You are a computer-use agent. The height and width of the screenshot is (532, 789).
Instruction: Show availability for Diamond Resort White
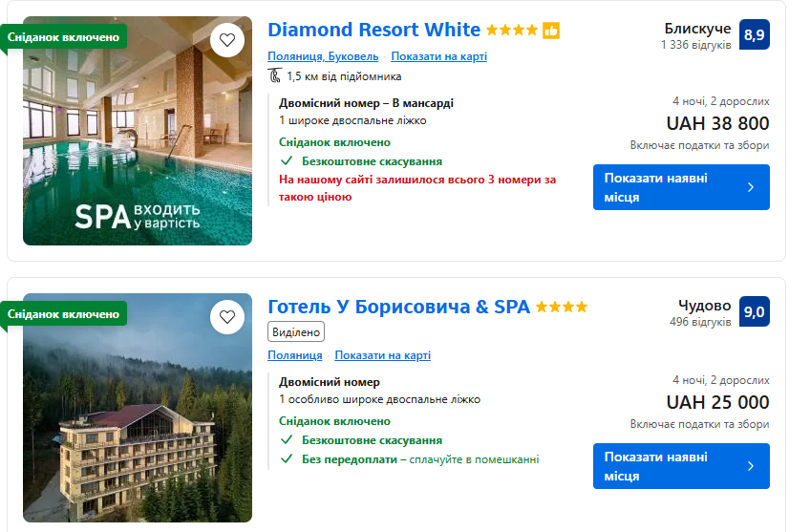click(x=680, y=187)
